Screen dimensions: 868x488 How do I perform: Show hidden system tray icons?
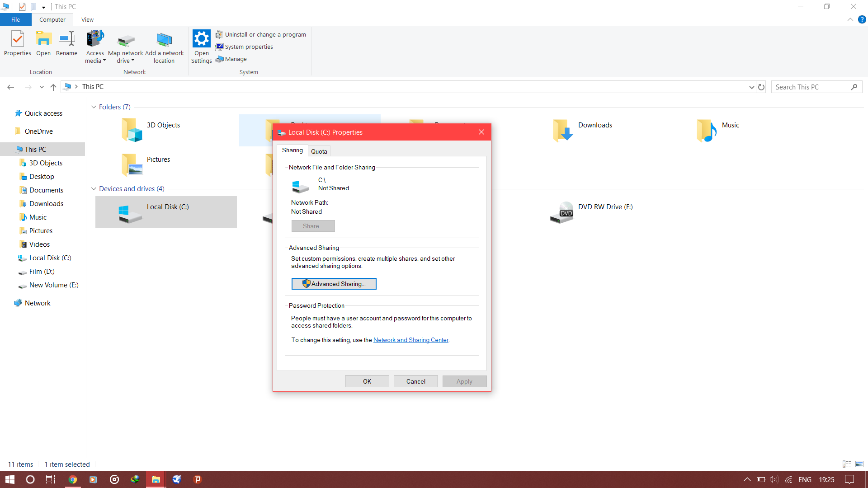747,479
